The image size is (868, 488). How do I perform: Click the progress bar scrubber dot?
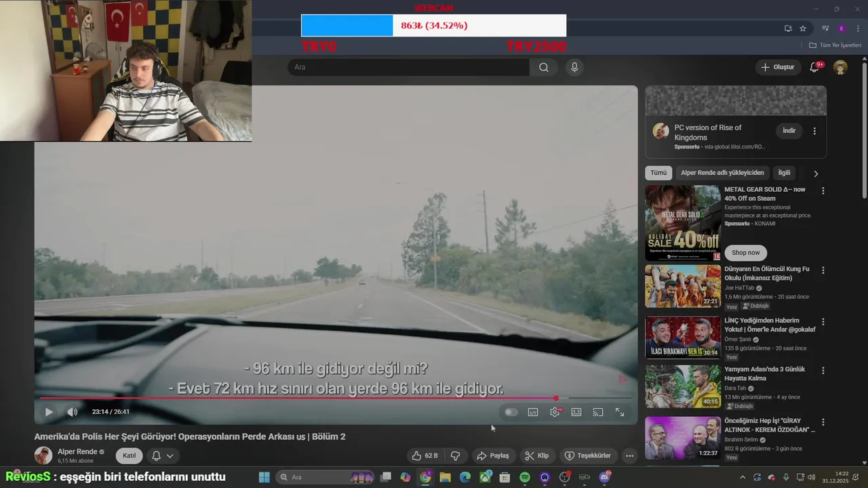point(556,399)
